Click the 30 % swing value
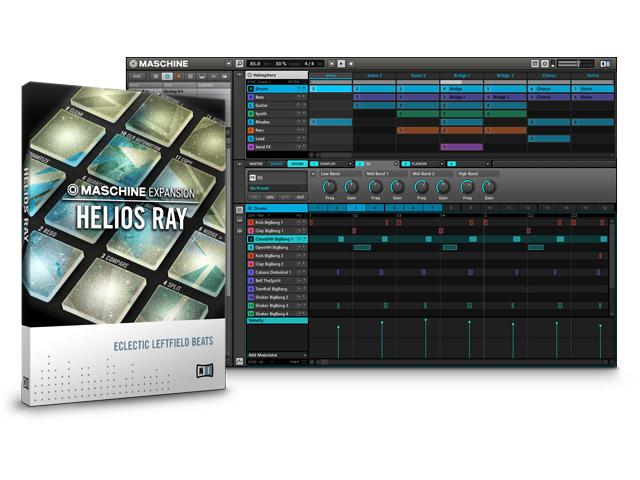This screenshot has width=640, height=480. tap(280, 64)
